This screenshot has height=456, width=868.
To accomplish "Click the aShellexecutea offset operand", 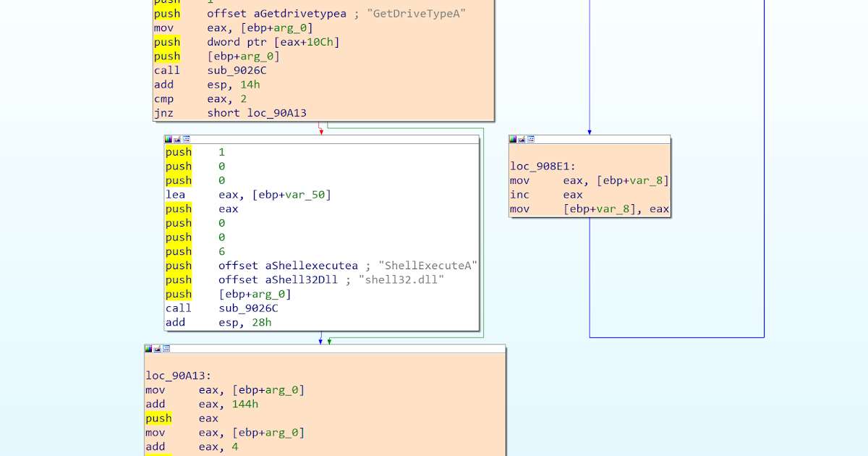I will [x=289, y=266].
